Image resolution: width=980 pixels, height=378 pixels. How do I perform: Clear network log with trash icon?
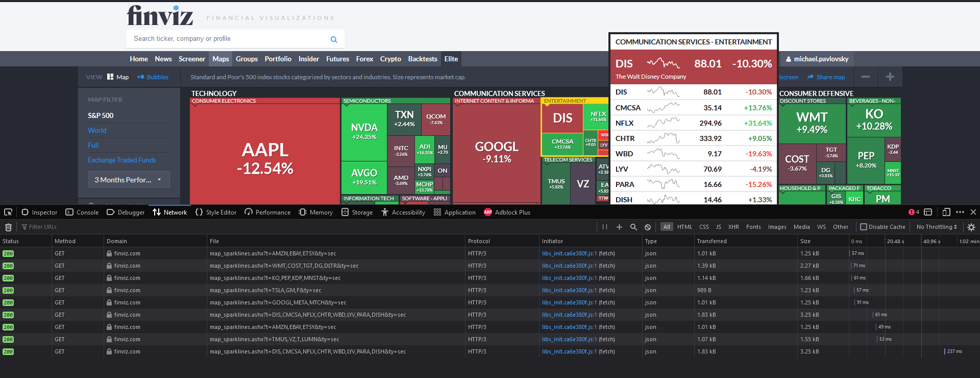pyautogui.click(x=8, y=227)
